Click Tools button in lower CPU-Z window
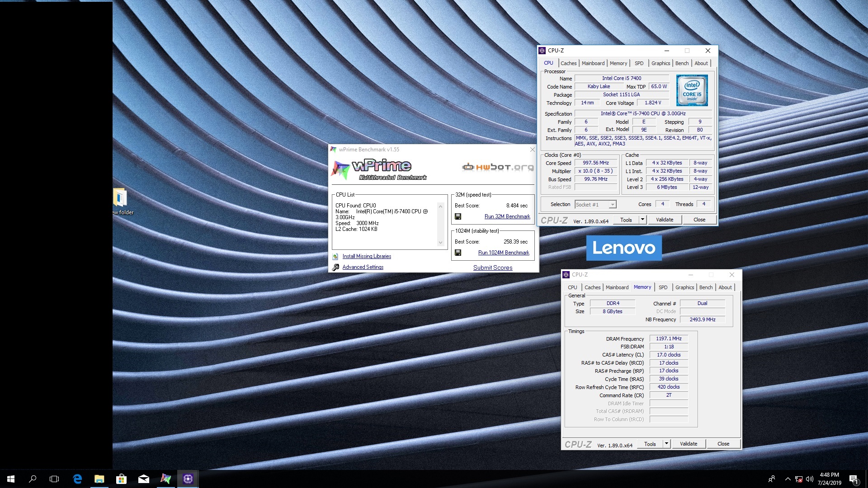868x488 pixels. point(650,444)
